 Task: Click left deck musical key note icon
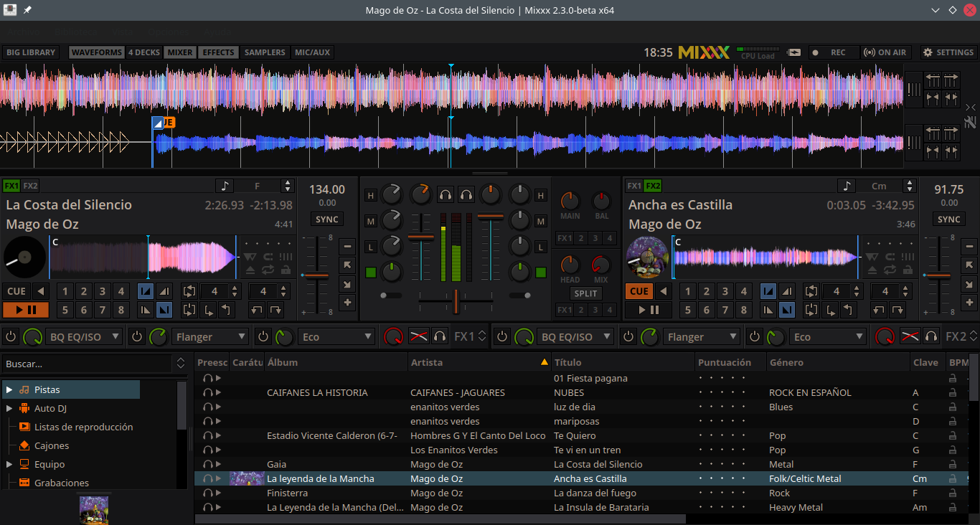[x=225, y=186]
